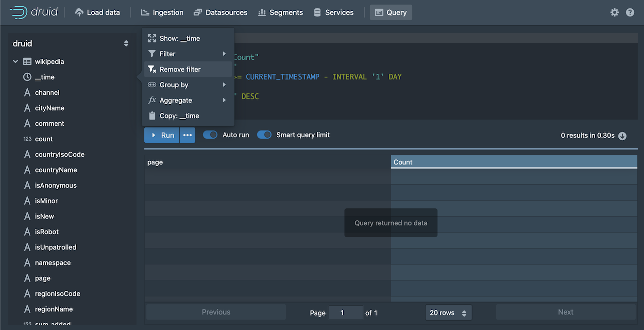The width and height of the screenshot is (644, 330).
Task: Click the Druid logo
Action: tap(33, 12)
